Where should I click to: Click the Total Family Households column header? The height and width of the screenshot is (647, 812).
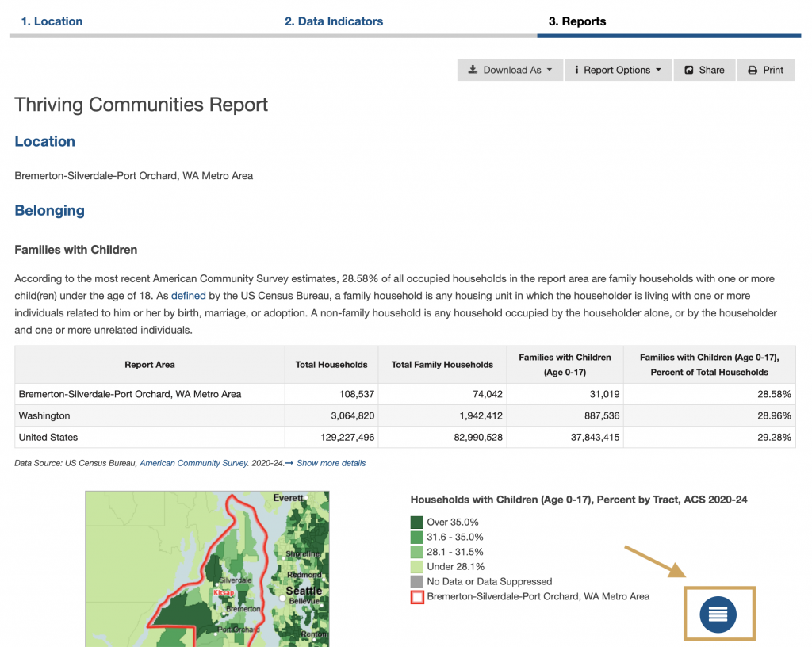pos(442,365)
